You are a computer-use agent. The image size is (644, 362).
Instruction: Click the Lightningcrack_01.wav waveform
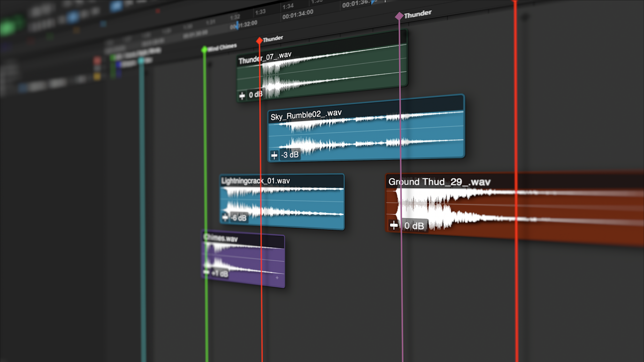pyautogui.click(x=283, y=202)
